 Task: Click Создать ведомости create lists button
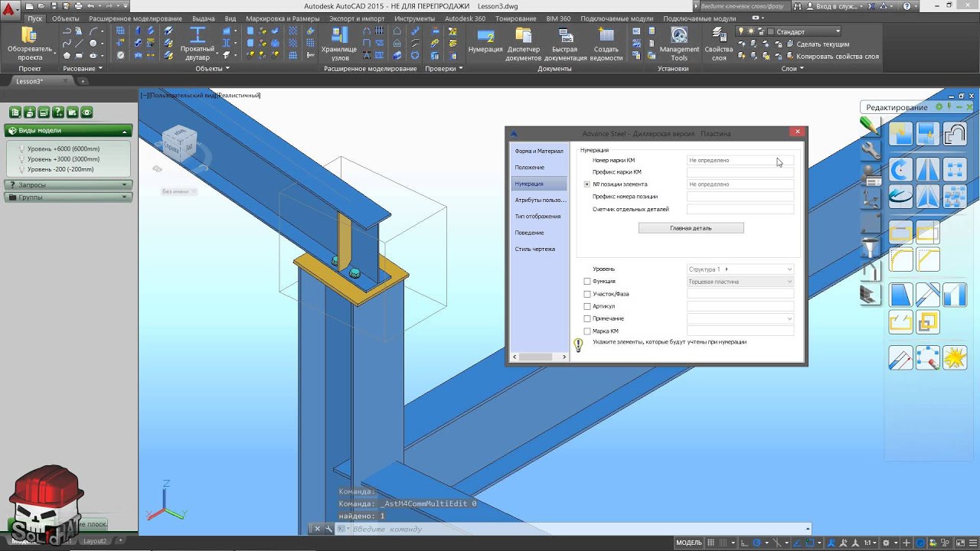pyautogui.click(x=606, y=44)
